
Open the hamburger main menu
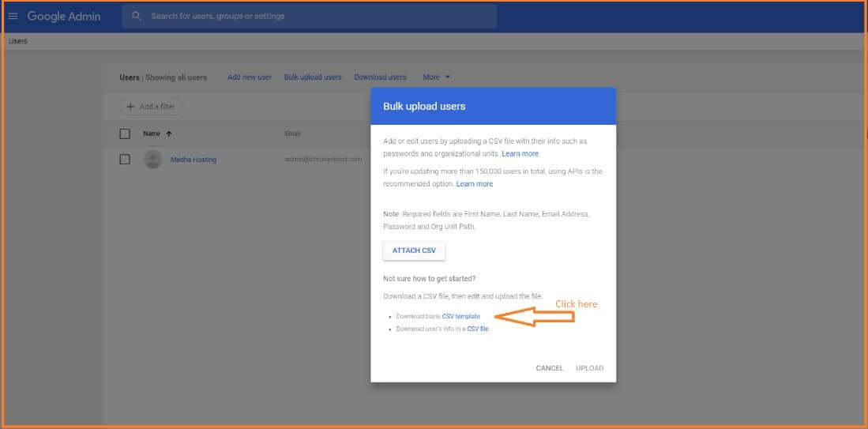[13, 17]
